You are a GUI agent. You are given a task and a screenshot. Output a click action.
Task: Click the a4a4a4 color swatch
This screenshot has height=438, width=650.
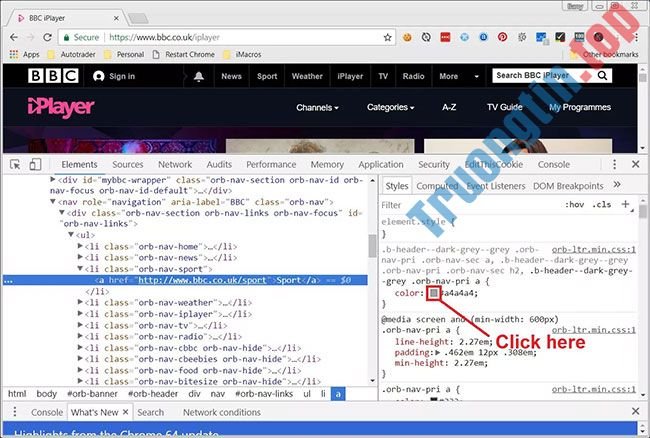click(433, 293)
